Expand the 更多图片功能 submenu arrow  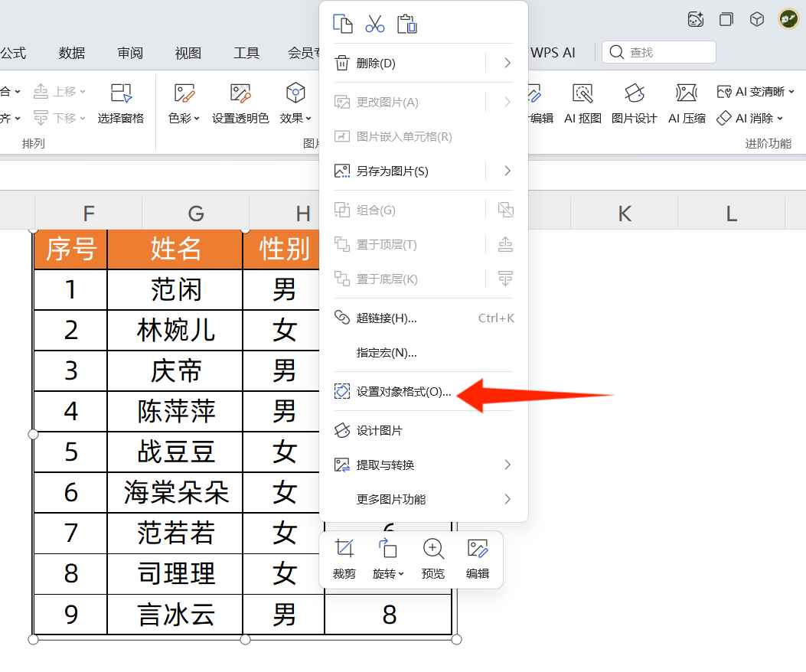pos(507,499)
